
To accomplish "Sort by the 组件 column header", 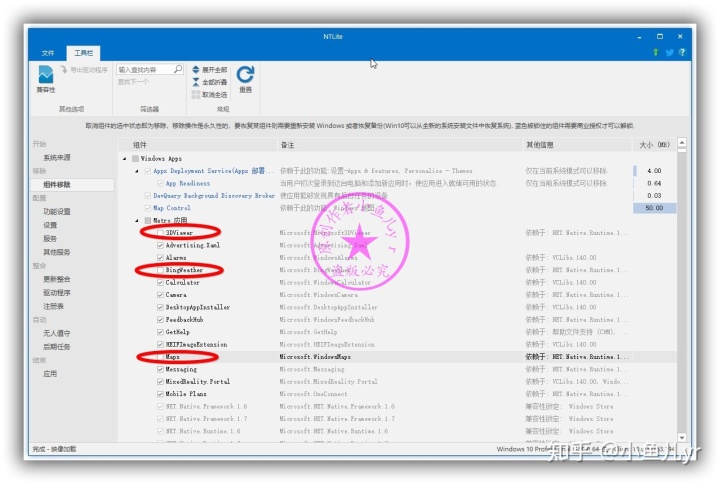I will point(198,145).
